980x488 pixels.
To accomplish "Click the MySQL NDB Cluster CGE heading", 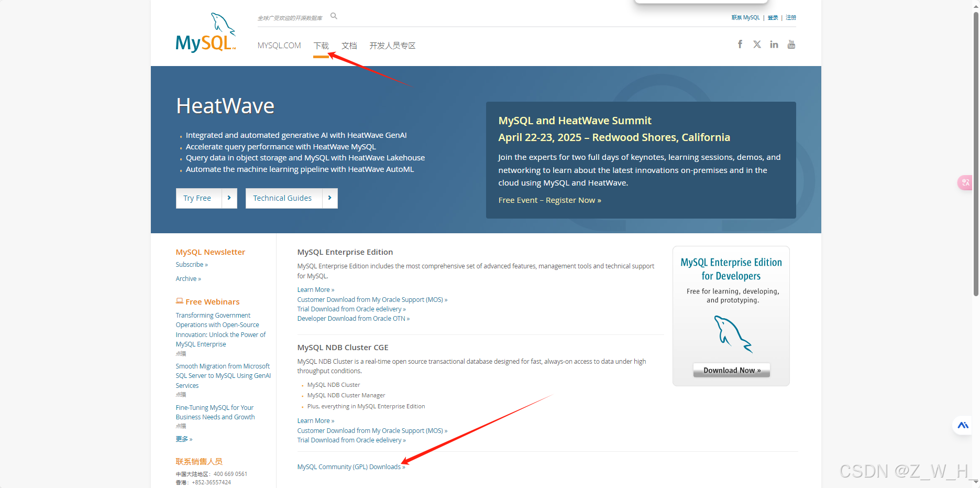I will [x=343, y=348].
